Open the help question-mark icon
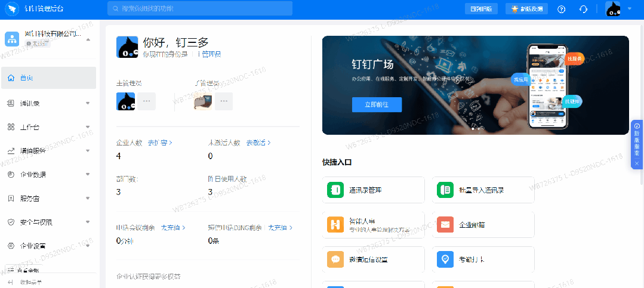Viewport: 644px width, 288px height. click(x=562, y=9)
